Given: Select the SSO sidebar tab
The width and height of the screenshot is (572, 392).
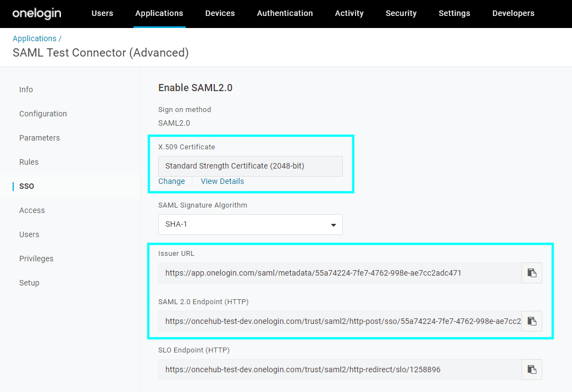Looking at the screenshot, I should (x=26, y=186).
